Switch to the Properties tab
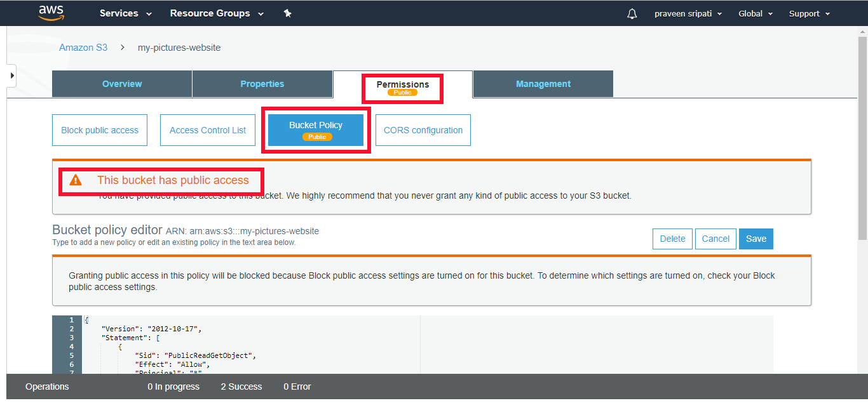This screenshot has height=403, width=868. click(x=262, y=83)
